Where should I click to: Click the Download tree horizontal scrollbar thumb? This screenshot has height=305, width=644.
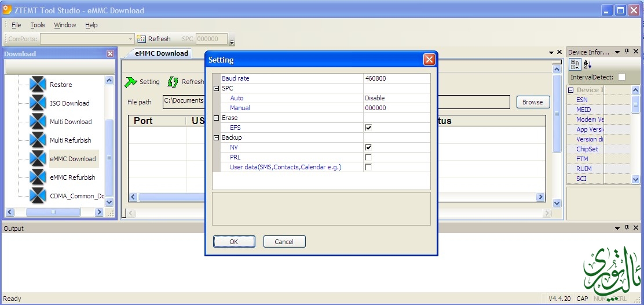point(53,212)
